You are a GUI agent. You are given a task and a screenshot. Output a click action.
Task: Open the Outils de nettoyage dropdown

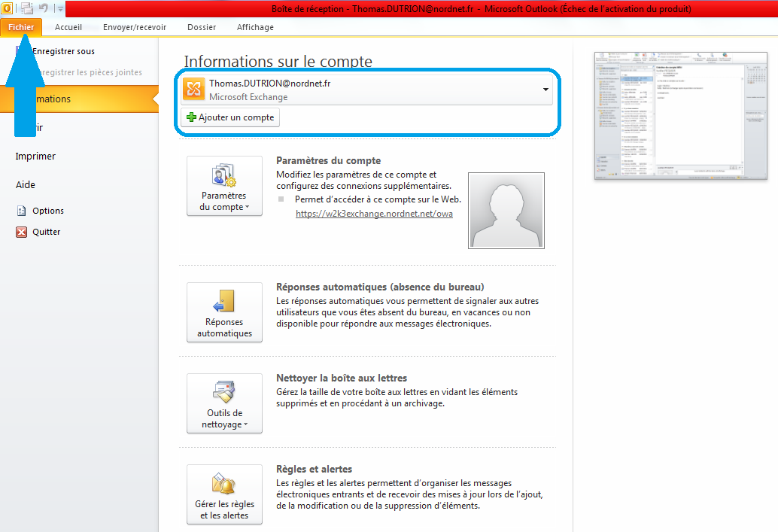(224, 403)
